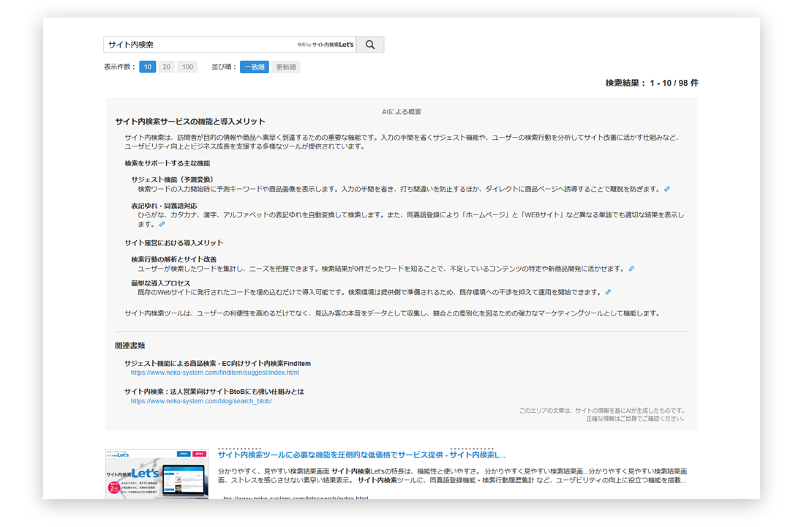Image resolution: width=812 pixels, height=527 pixels.
Task: Select the 一致順 sort option
Action: pyautogui.click(x=255, y=67)
